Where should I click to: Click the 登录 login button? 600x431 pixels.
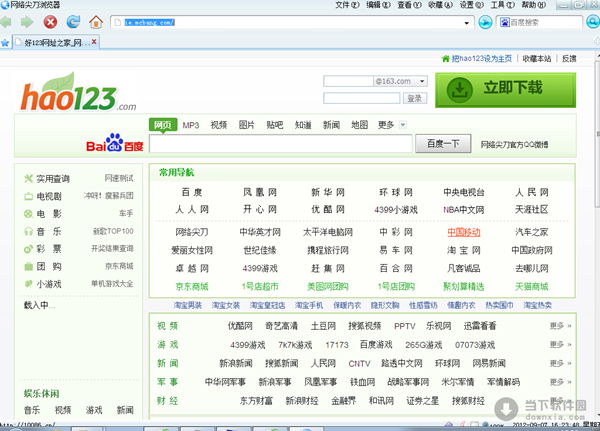[414, 98]
